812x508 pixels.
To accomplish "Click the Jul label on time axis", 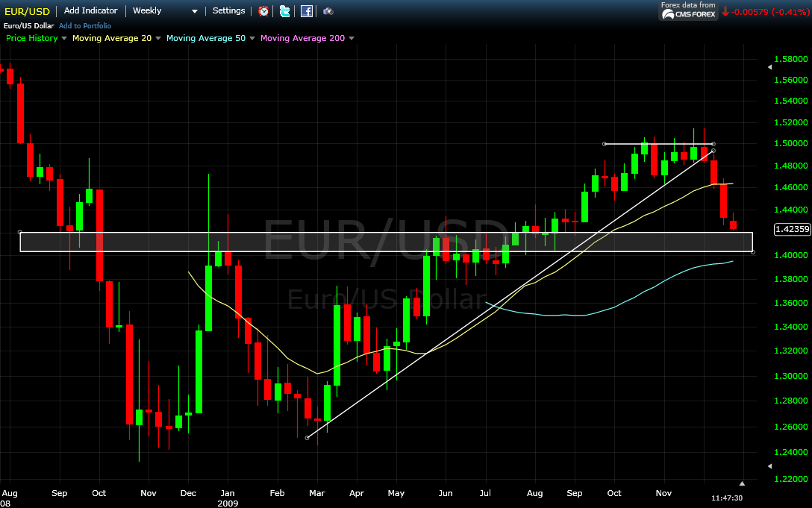I will click(485, 493).
